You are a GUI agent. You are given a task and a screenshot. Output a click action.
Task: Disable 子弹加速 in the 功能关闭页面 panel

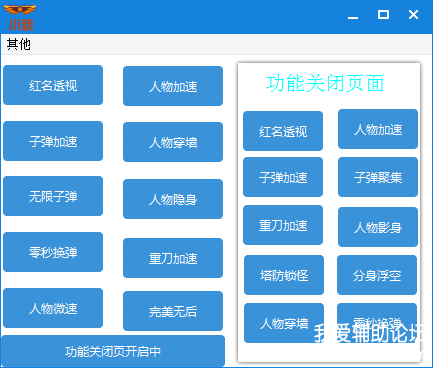pyautogui.click(x=283, y=177)
